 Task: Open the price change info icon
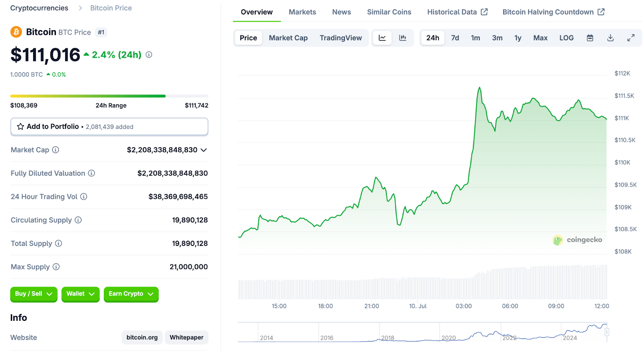pos(149,55)
